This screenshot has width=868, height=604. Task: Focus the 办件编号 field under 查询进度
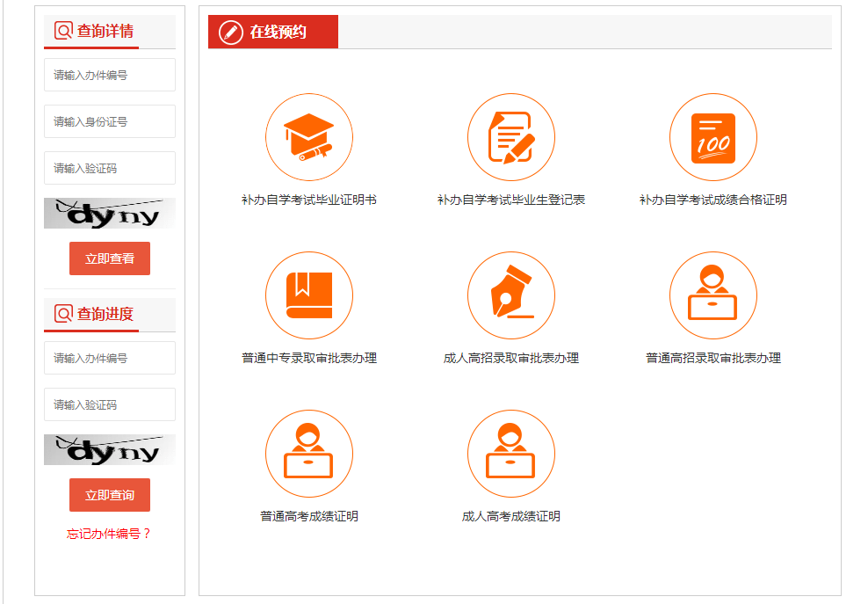click(110, 358)
